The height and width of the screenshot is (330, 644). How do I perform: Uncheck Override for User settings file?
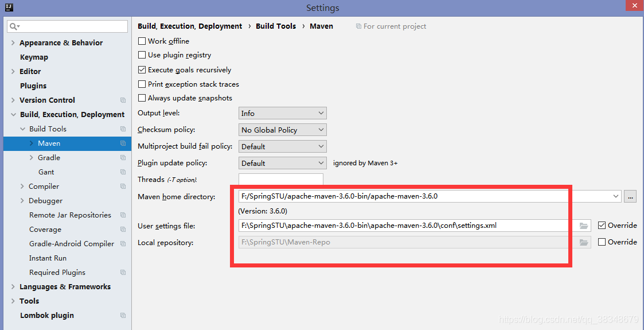(x=602, y=225)
